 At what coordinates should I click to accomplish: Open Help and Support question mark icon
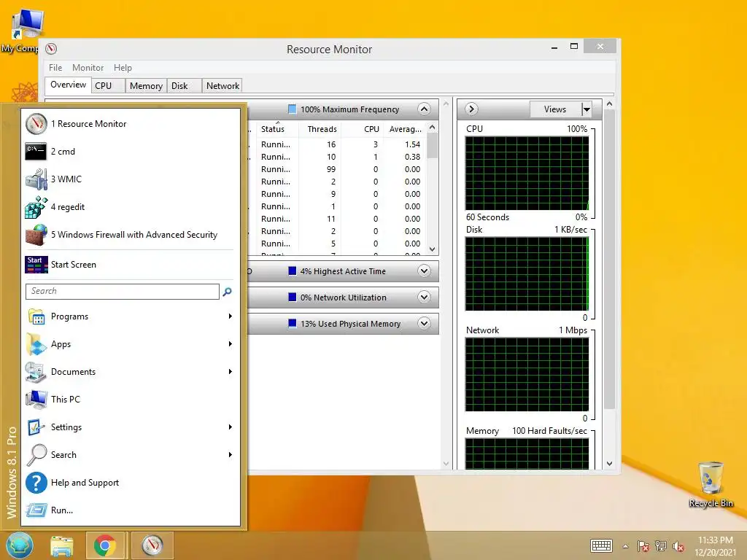[36, 483]
